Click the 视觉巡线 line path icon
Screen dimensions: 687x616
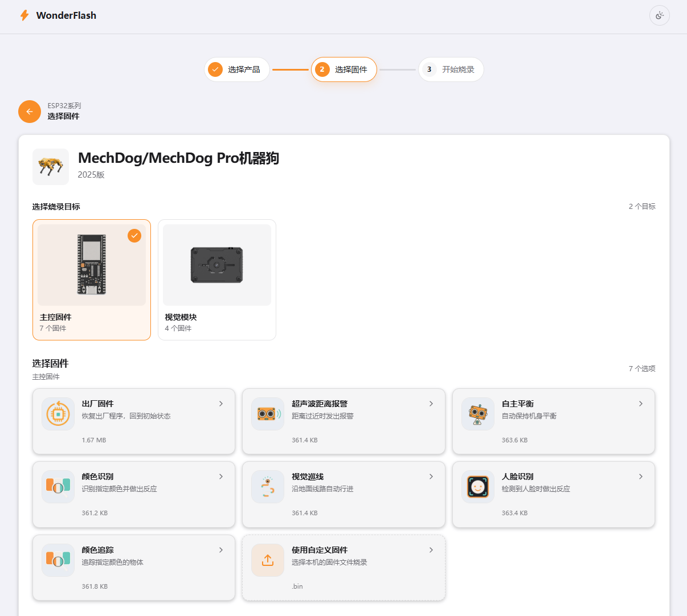tap(268, 487)
